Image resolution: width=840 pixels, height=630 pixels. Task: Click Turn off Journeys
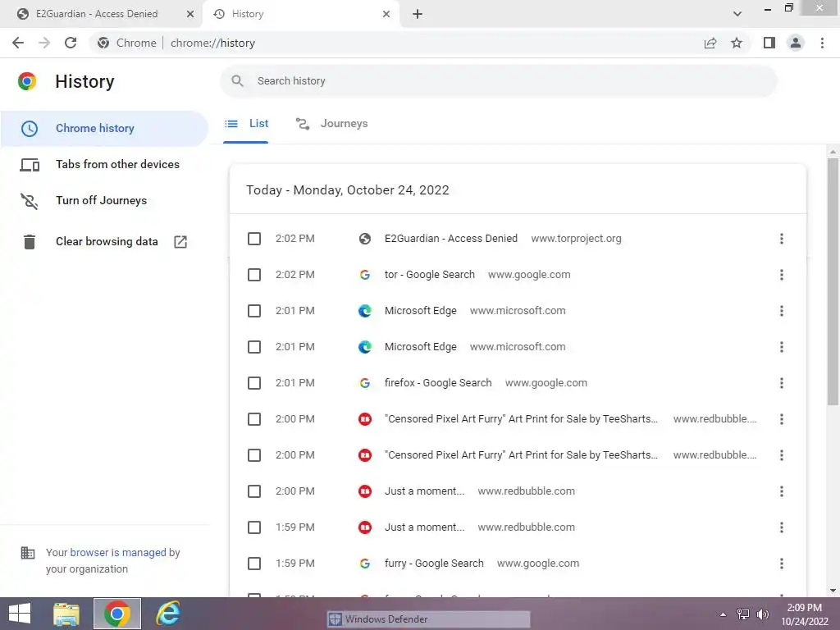pos(104,200)
